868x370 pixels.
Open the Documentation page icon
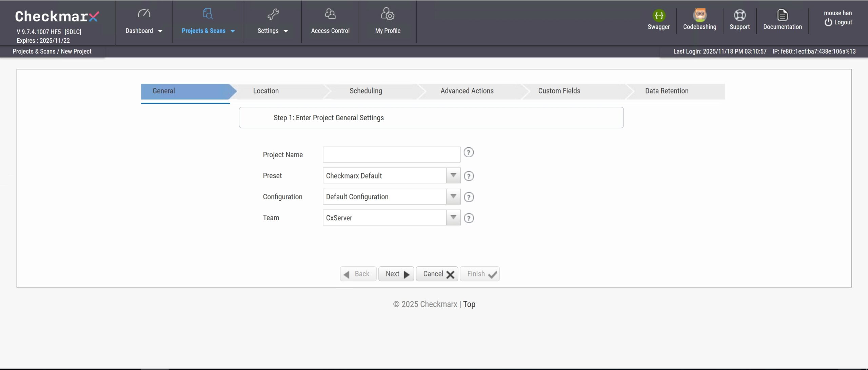tap(782, 15)
